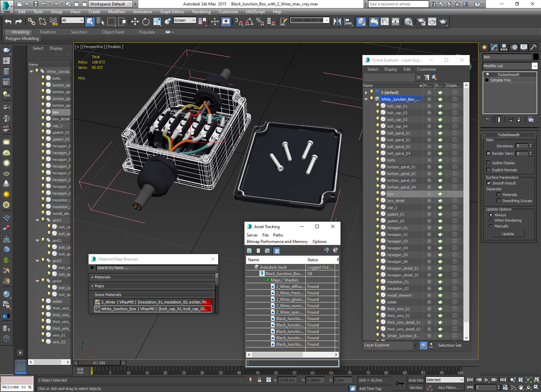Enable Separate by Smoothing Groups checkbox
The image size is (541, 392).
point(499,201)
